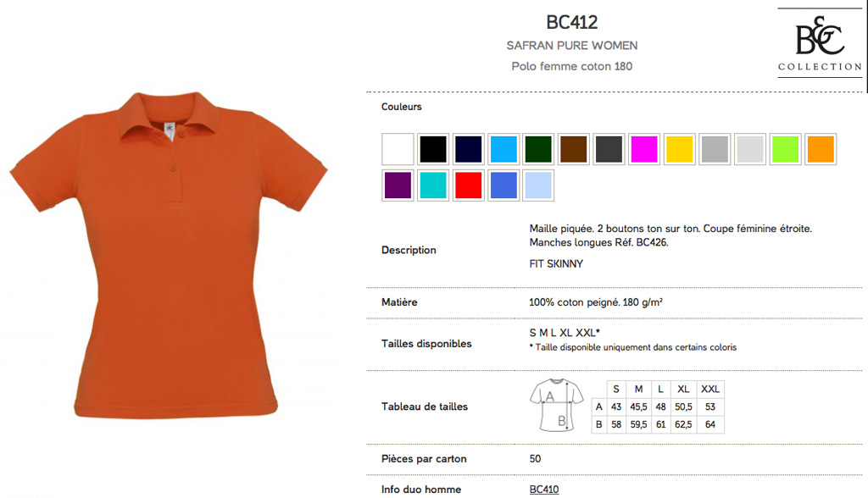The image size is (868, 498).
Task: Choose the black color swatch
Action: tap(433, 149)
